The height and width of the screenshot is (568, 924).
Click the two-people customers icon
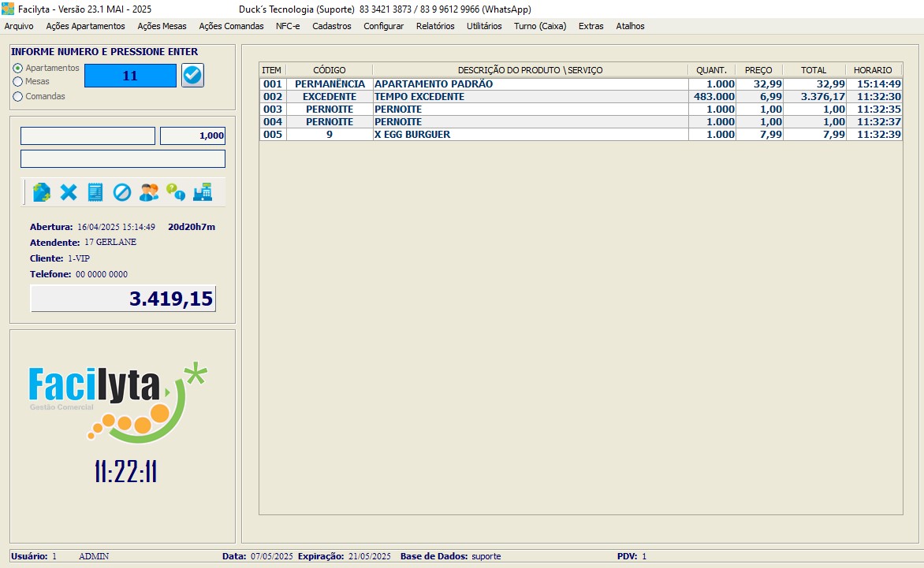[x=148, y=192]
